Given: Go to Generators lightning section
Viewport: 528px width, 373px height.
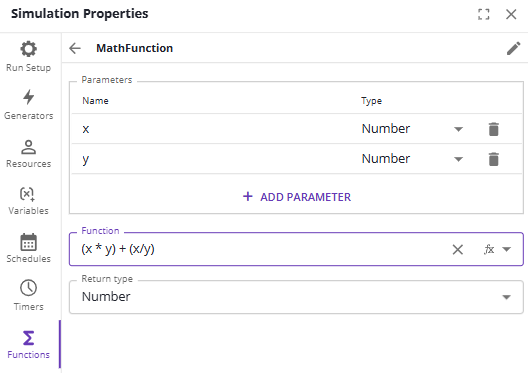Looking at the screenshot, I should (x=29, y=105).
